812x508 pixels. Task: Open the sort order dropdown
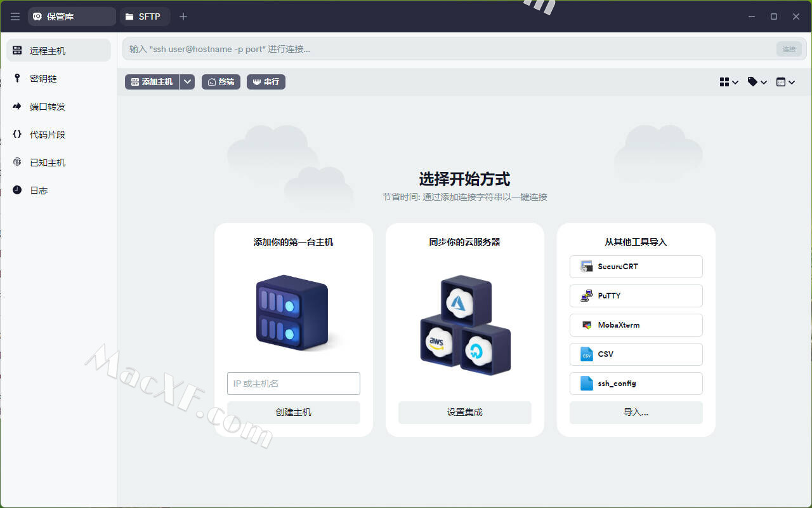786,82
